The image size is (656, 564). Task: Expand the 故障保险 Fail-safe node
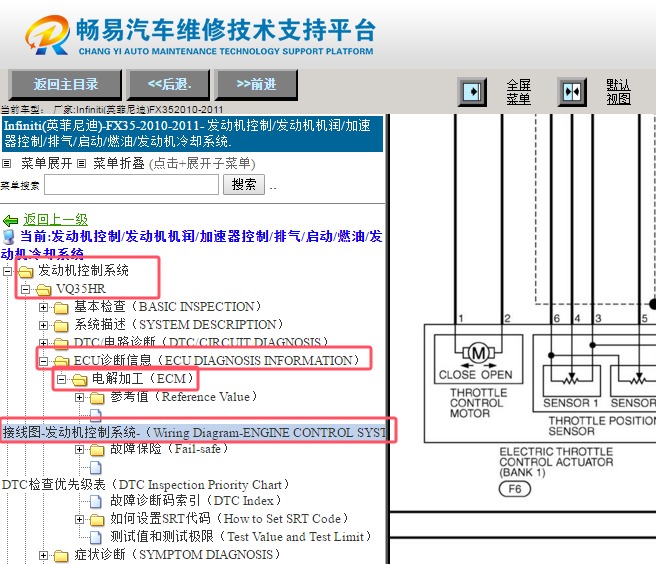click(79, 449)
